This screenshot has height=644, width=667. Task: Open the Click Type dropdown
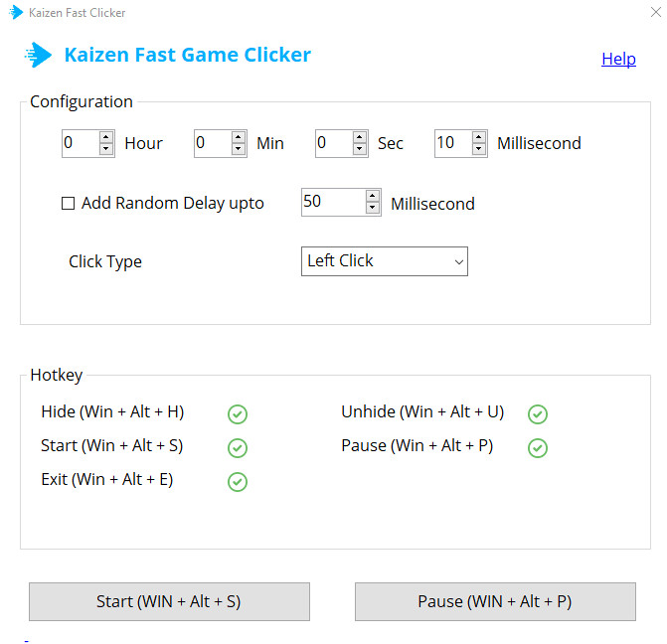point(384,261)
